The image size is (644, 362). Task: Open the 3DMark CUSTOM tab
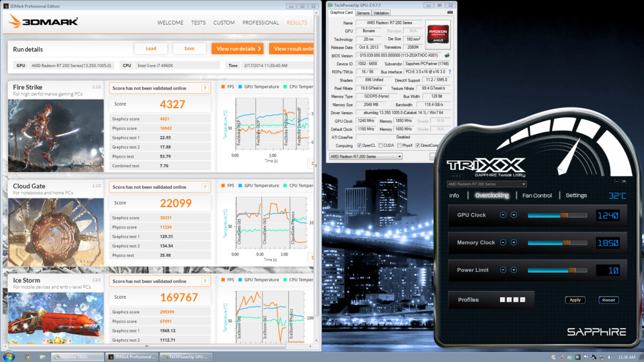coord(224,23)
